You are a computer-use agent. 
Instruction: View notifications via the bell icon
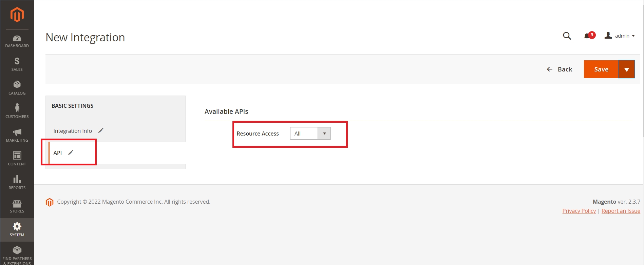click(x=587, y=36)
